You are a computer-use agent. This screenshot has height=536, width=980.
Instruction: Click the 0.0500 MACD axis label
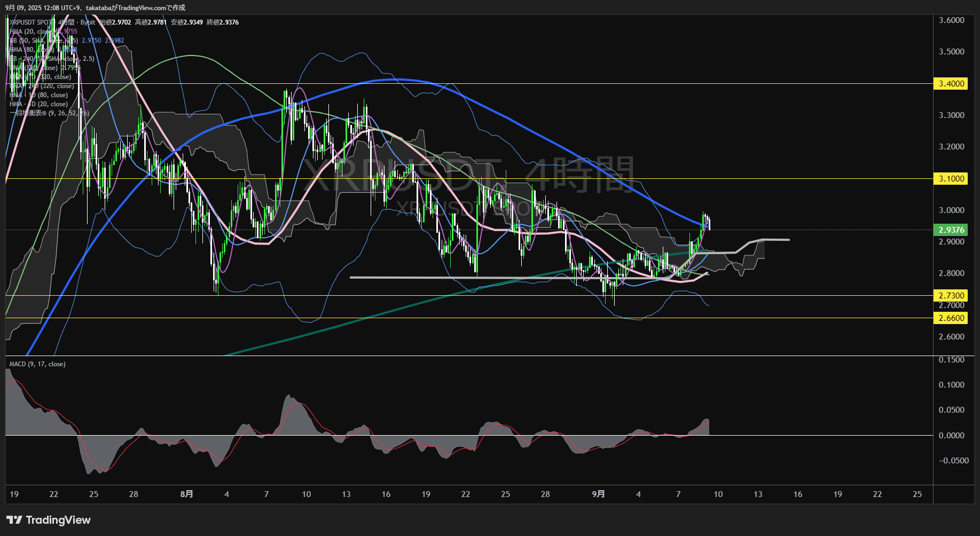pyautogui.click(x=952, y=410)
